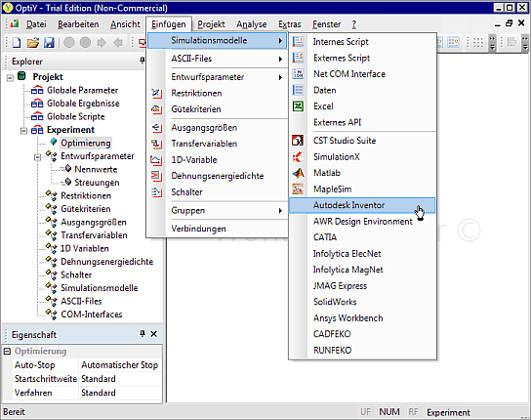The height and width of the screenshot is (420, 531).
Task: Click the Transfervariablen menu icon
Action: (156, 144)
